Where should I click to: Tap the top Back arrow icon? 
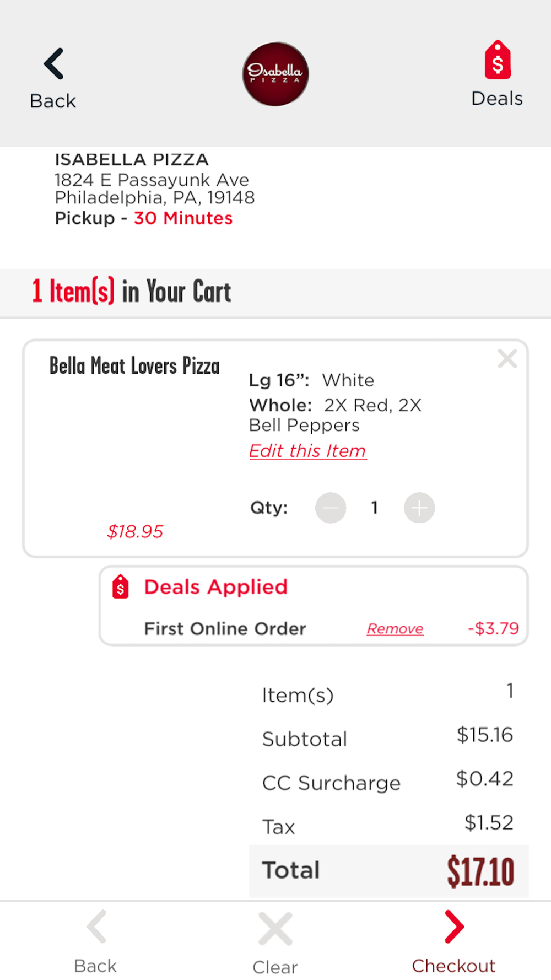click(x=54, y=64)
